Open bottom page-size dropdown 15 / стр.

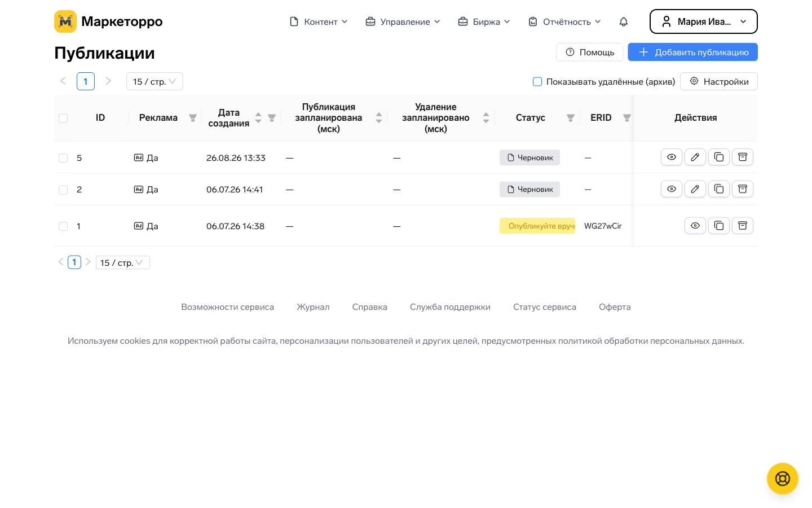(x=122, y=262)
